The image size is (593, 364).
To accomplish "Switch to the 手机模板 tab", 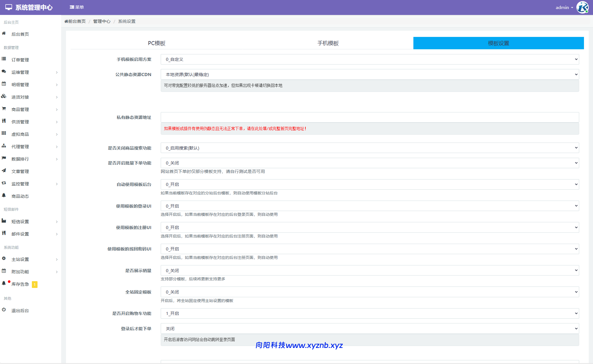I will pos(328,43).
